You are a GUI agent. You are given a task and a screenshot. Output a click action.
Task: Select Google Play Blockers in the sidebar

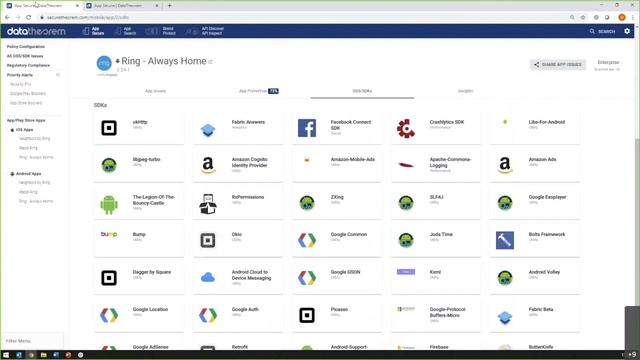(28, 94)
